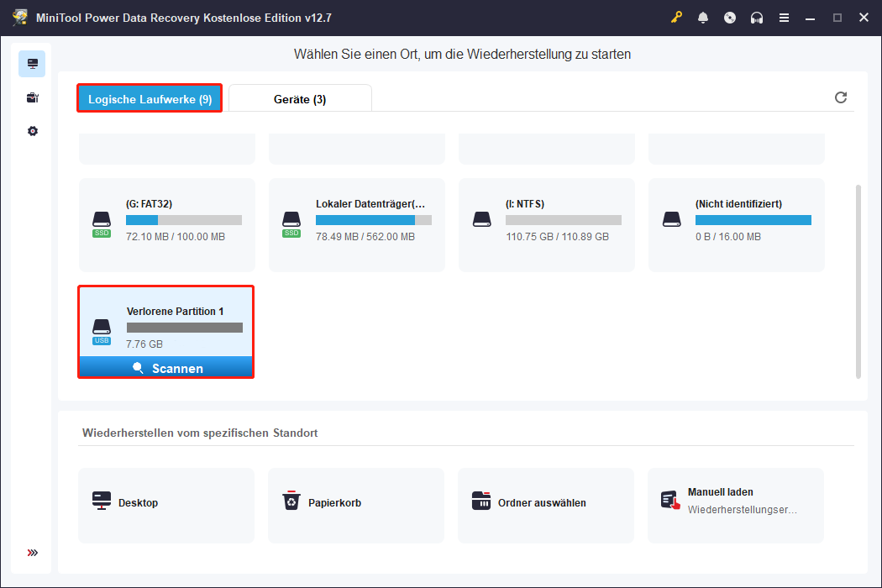Open the briefcase tool in the sidebar
This screenshot has width=882, height=588.
pyautogui.click(x=32, y=97)
